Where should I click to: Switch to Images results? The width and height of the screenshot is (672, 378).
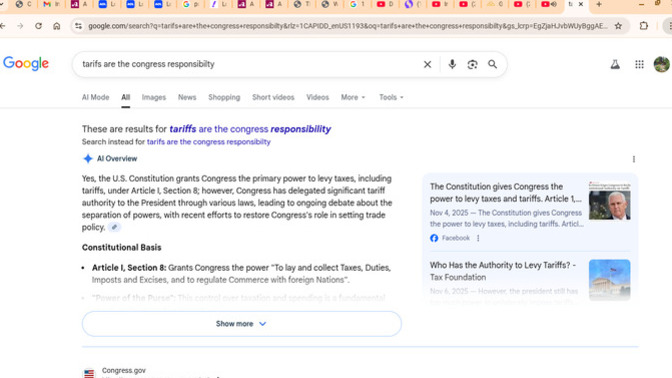tap(154, 97)
